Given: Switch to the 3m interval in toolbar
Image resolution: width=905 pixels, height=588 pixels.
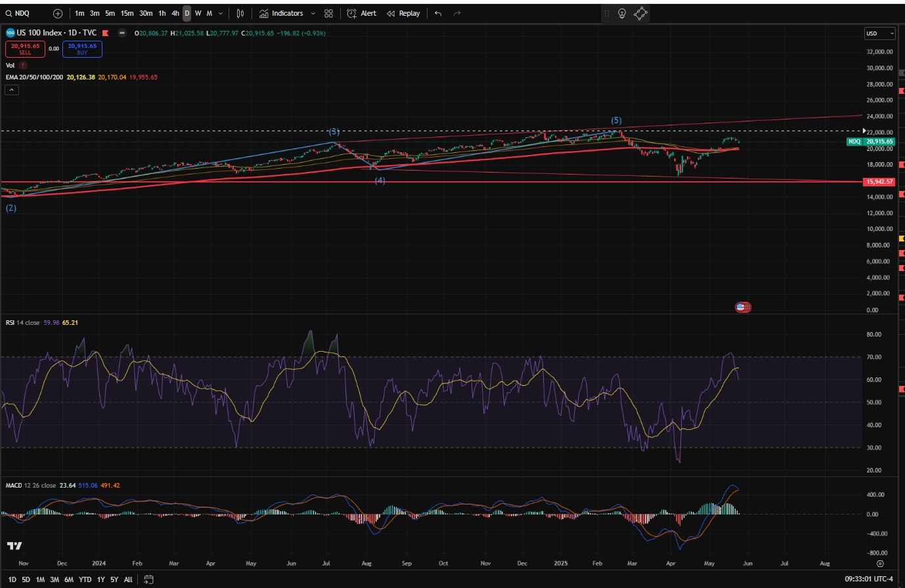Looking at the screenshot, I should (95, 13).
